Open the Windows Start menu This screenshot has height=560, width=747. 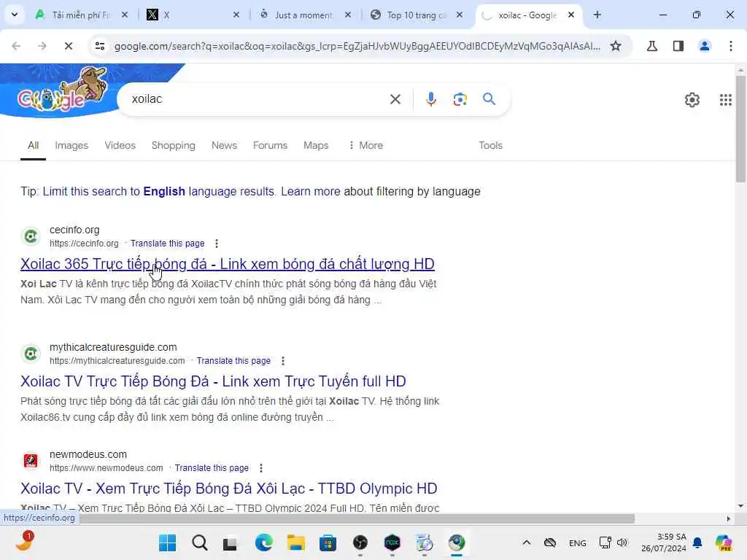(167, 542)
